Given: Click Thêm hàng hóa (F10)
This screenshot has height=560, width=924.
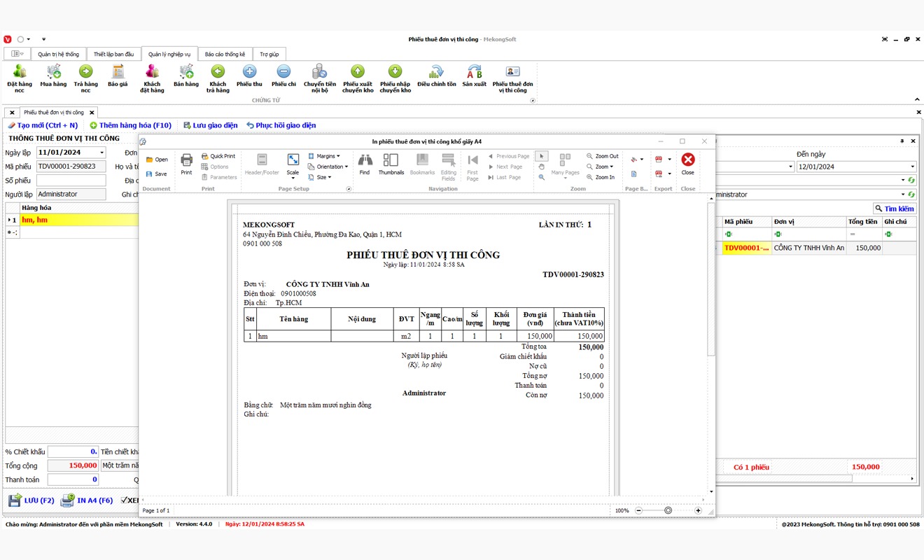Looking at the screenshot, I should [x=130, y=125].
